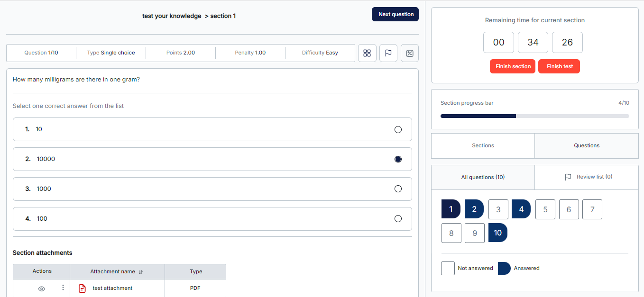Switch to the Sections tab
644x297 pixels.
(x=483, y=145)
